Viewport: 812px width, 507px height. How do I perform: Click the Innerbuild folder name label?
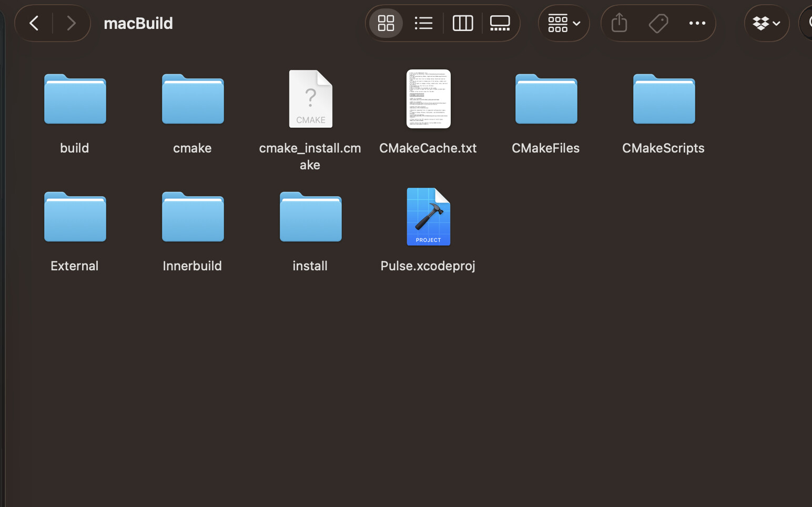[192, 266]
